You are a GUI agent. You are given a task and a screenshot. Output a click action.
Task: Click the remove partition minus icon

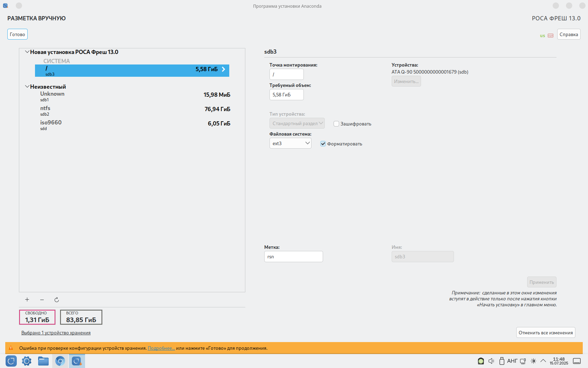pyautogui.click(x=42, y=300)
